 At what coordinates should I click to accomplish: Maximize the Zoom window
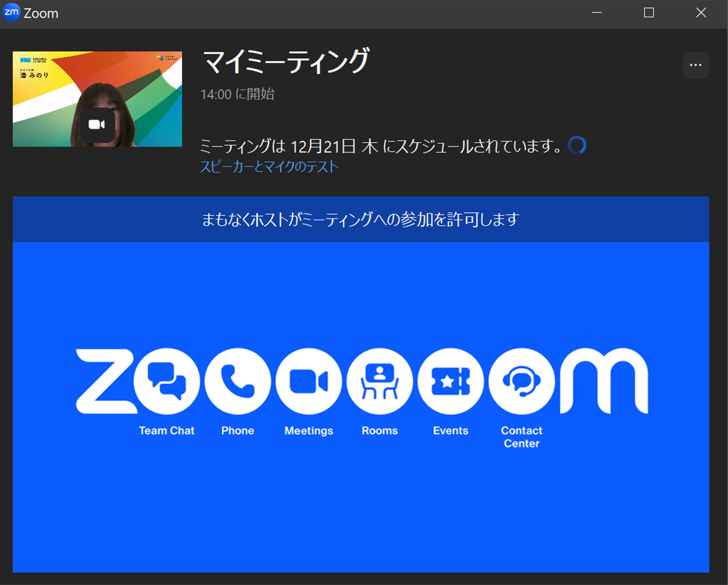(649, 13)
